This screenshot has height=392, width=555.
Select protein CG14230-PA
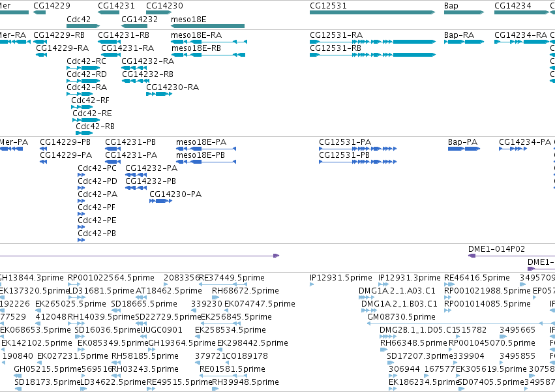(175, 194)
